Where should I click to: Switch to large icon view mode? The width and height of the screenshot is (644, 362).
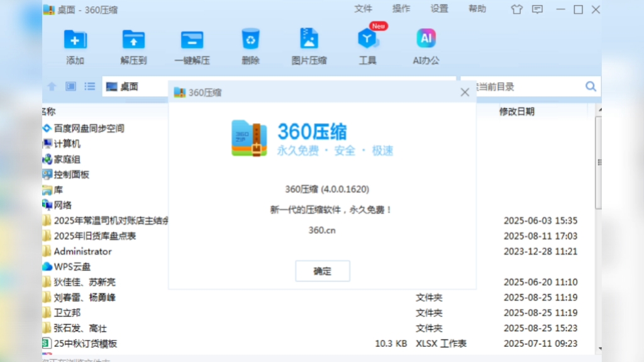click(70, 86)
